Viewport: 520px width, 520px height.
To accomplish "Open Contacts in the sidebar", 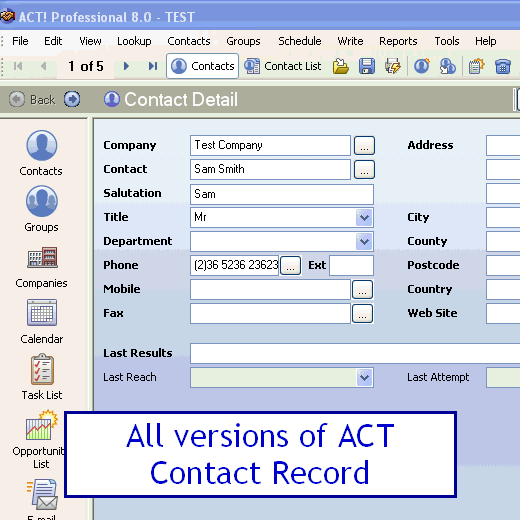I will [41, 153].
